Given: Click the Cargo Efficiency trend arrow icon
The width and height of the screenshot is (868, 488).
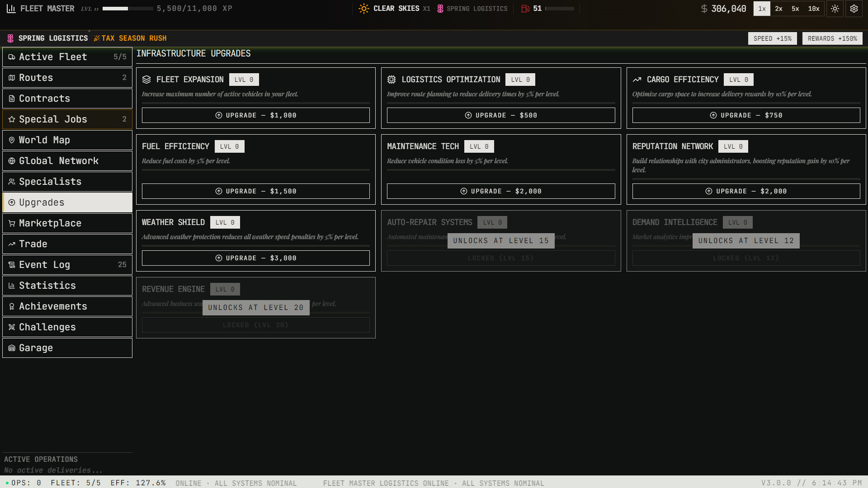Looking at the screenshot, I should point(637,80).
